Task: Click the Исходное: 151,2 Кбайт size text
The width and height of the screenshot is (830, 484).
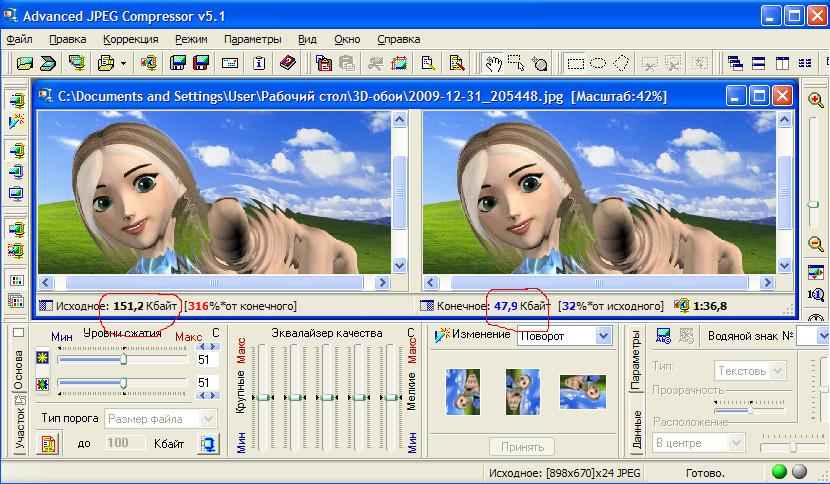Action: click(116, 306)
